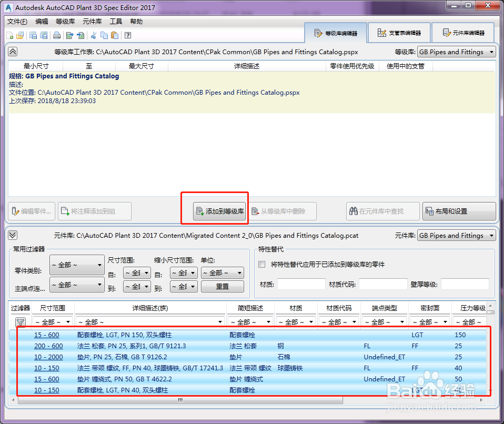Screen dimensions: 504x424
Task: Click the 详细描述 column header in spec sheet
Action: (x=247, y=66)
